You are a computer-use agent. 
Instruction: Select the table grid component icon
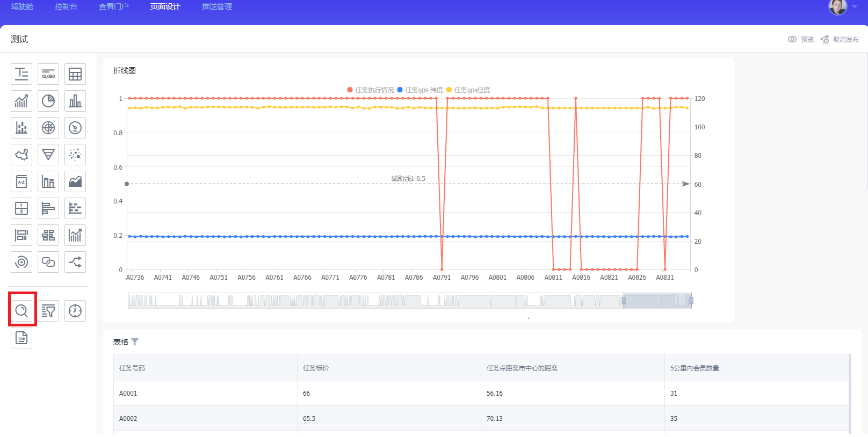point(75,74)
